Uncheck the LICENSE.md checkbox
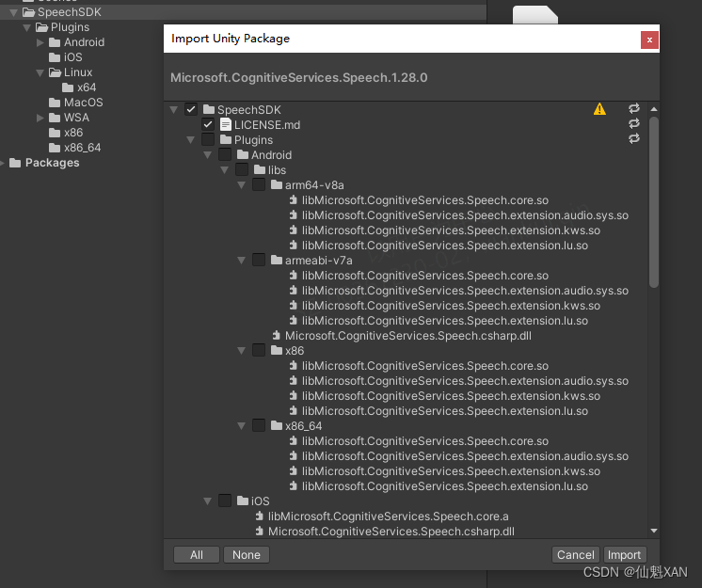This screenshot has width=702, height=588. tap(208, 124)
